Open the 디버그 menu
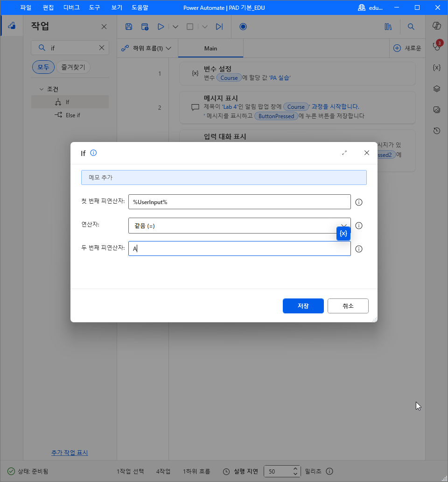 click(71, 7)
